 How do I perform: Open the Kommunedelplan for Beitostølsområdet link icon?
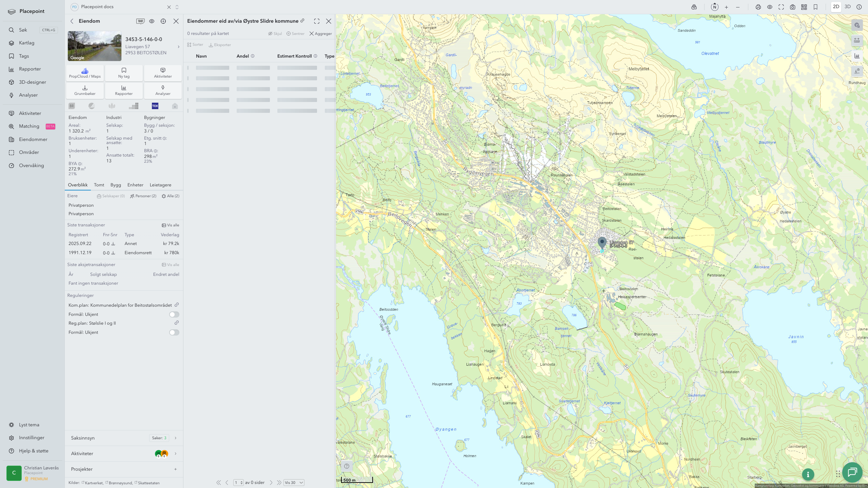177,305
